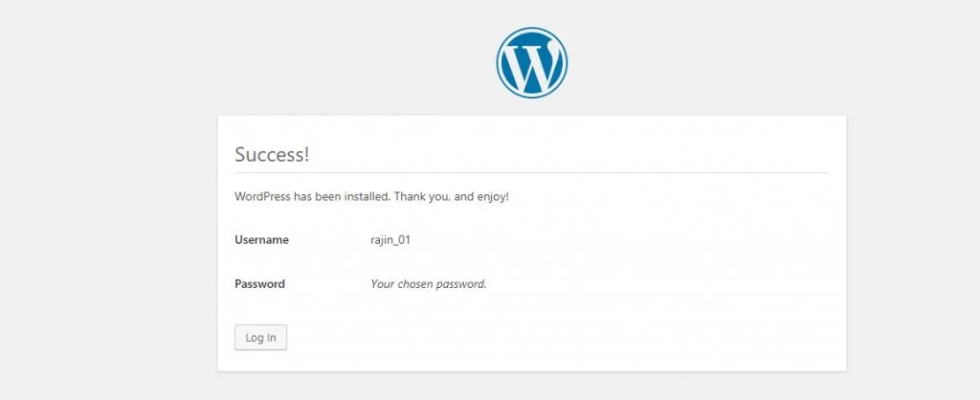The image size is (980, 400).
Task: Click "enjoy!" at the message end
Action: click(x=492, y=197)
